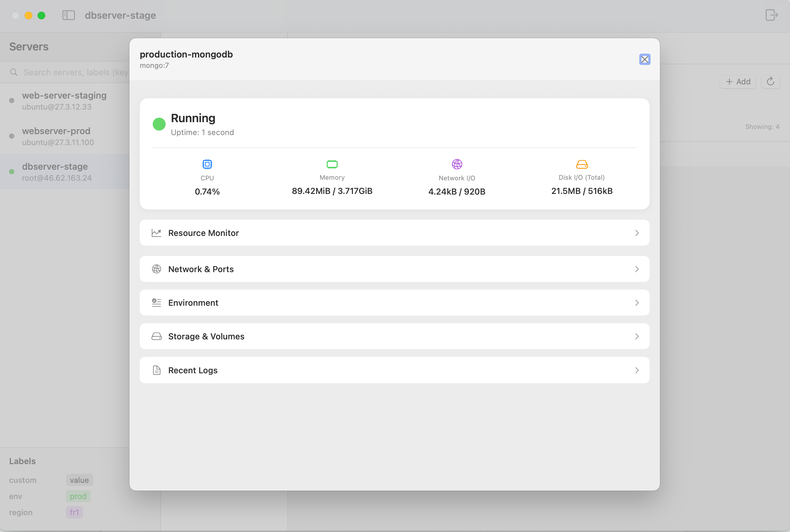Close the production-mongodb details dialog

pos(644,59)
